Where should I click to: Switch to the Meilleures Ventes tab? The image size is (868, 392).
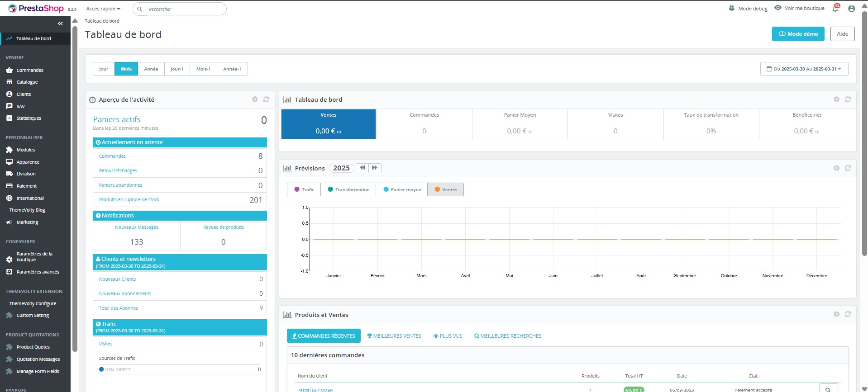394,336
